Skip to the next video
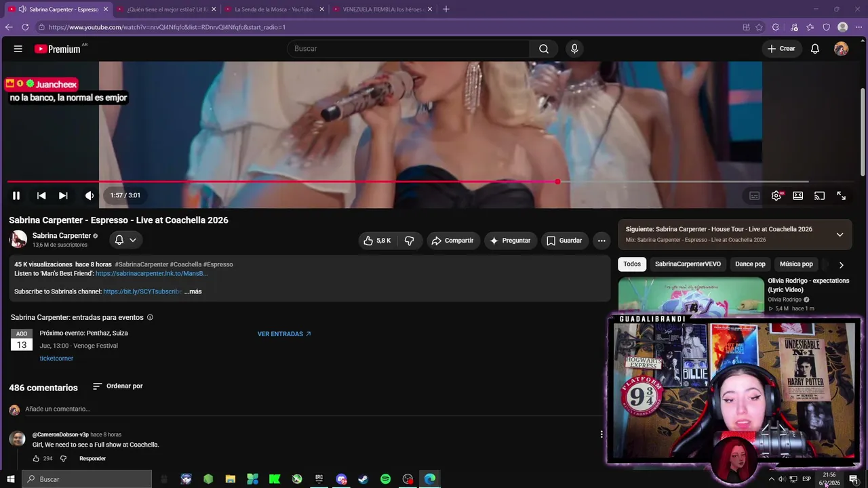Screen dimensions: 868x488 coord(63,195)
